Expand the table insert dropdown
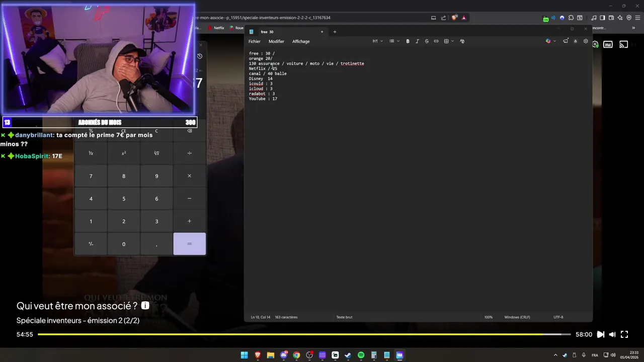This screenshot has height=362, width=644. [x=449, y=41]
